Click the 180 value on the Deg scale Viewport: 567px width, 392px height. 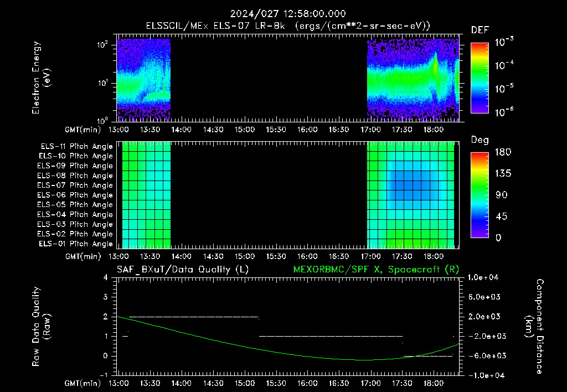(x=503, y=152)
